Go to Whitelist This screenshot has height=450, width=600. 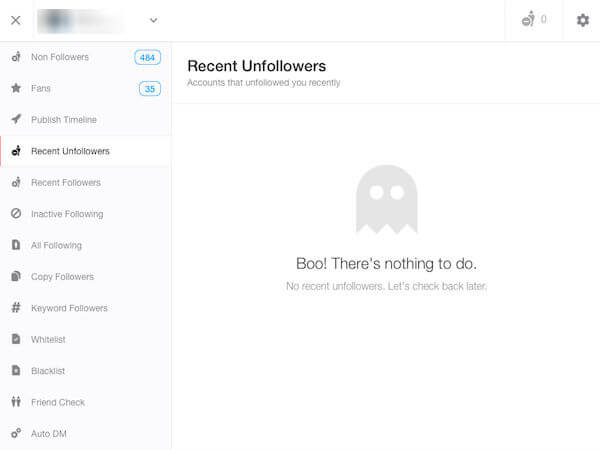pyautogui.click(x=48, y=340)
